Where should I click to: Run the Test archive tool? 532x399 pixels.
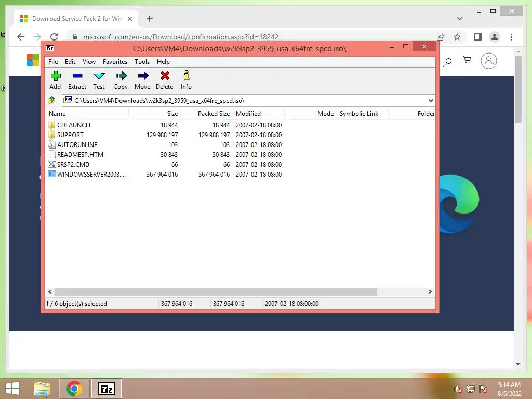coord(99,76)
